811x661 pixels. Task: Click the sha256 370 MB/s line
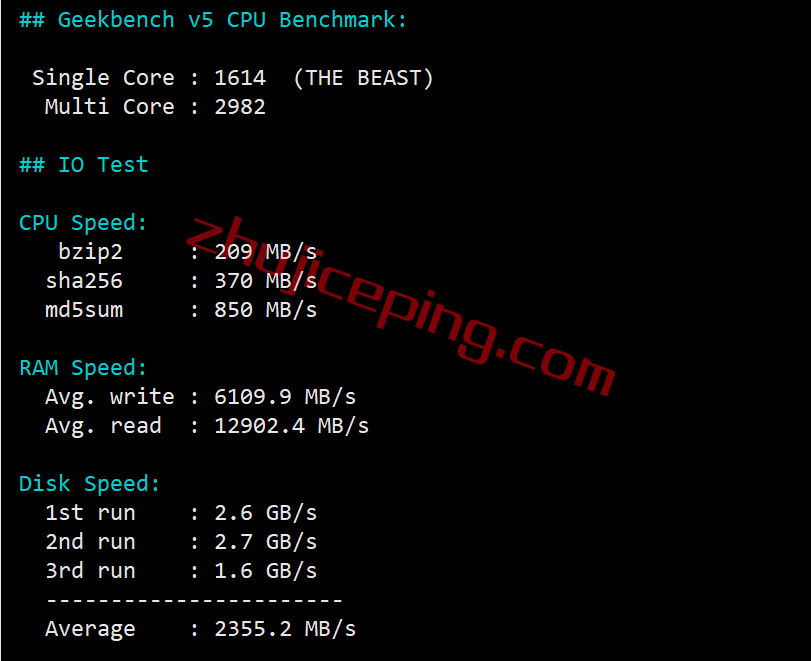point(181,281)
